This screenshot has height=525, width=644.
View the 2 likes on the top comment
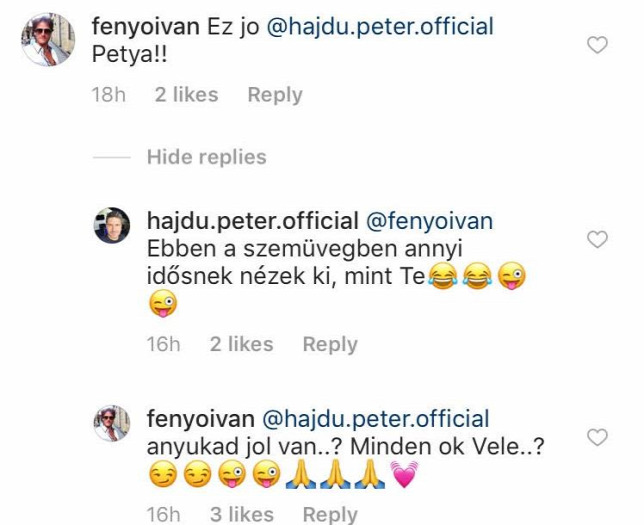point(186,95)
